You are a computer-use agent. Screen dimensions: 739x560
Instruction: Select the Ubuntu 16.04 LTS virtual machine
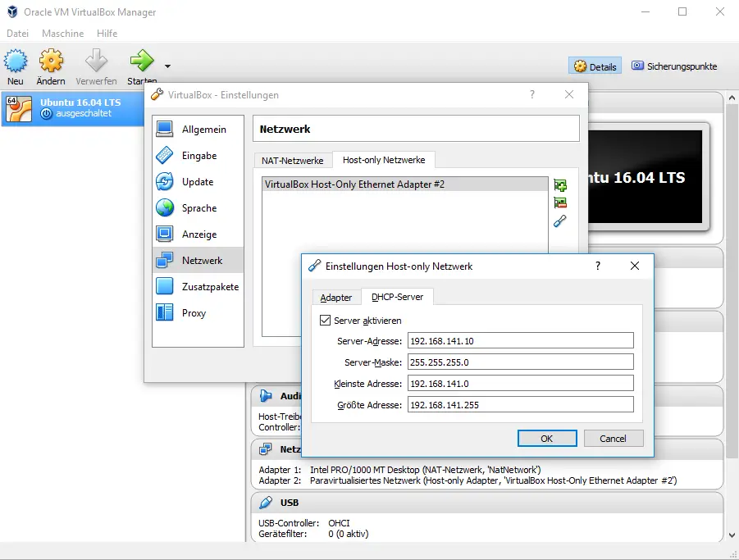coord(73,108)
